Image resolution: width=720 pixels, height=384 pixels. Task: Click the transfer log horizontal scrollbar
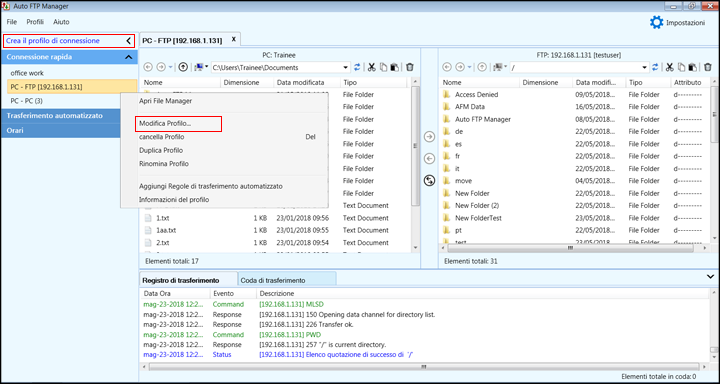tap(424, 367)
